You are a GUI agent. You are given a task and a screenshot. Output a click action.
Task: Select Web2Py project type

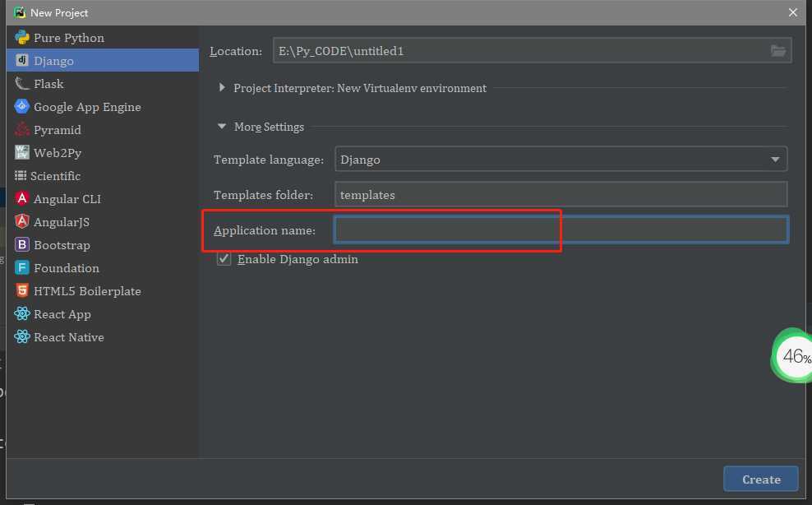tap(58, 153)
